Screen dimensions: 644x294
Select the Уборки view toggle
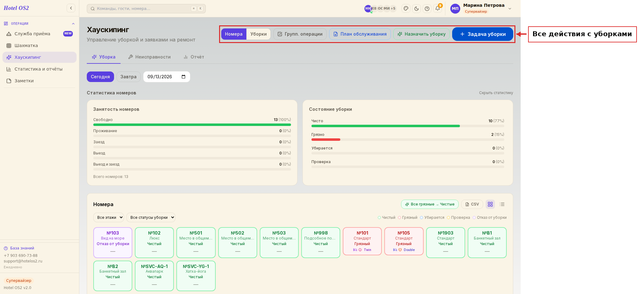point(258,34)
